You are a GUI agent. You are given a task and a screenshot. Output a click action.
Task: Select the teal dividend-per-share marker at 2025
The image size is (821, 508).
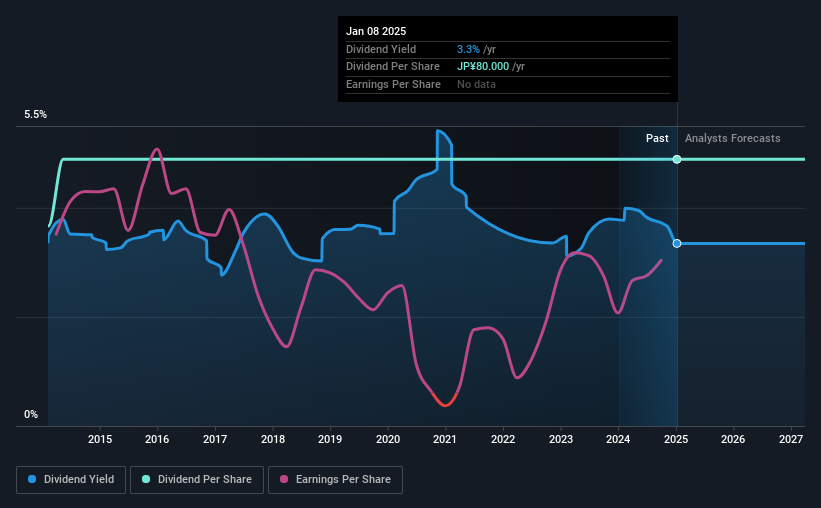[677, 159]
